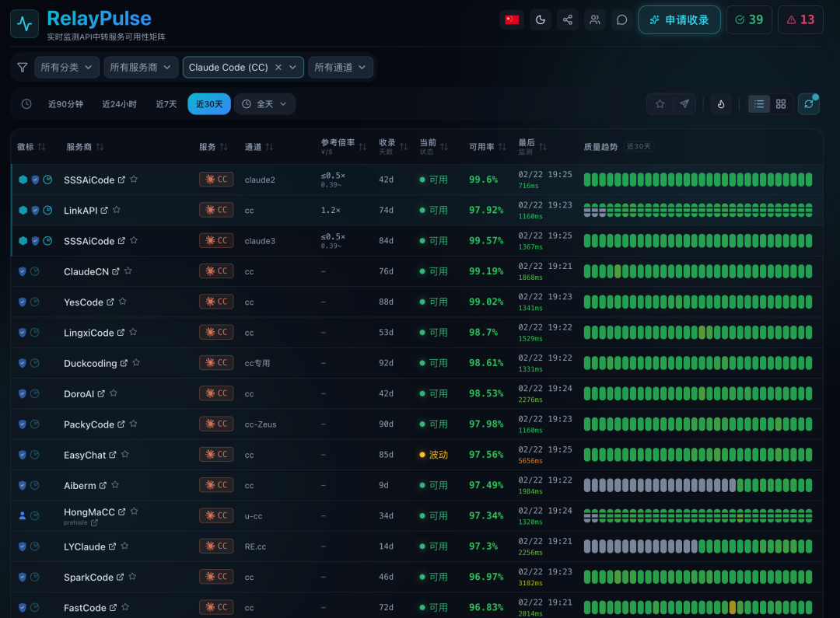This screenshot has height=618, width=840.
Task: Open the chat bubble feedback icon
Action: (622, 20)
